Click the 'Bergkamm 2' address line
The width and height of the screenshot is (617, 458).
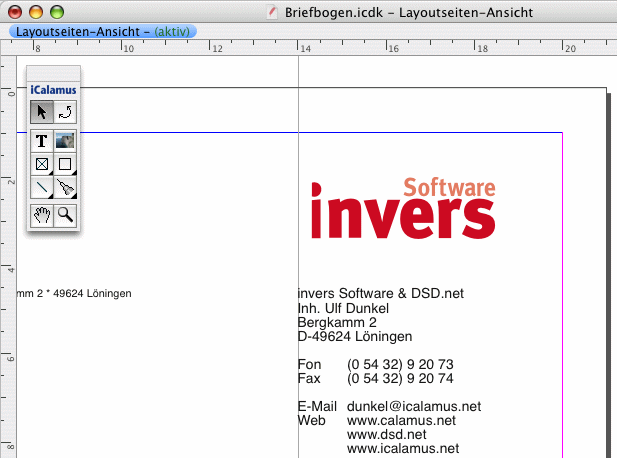[337, 323]
